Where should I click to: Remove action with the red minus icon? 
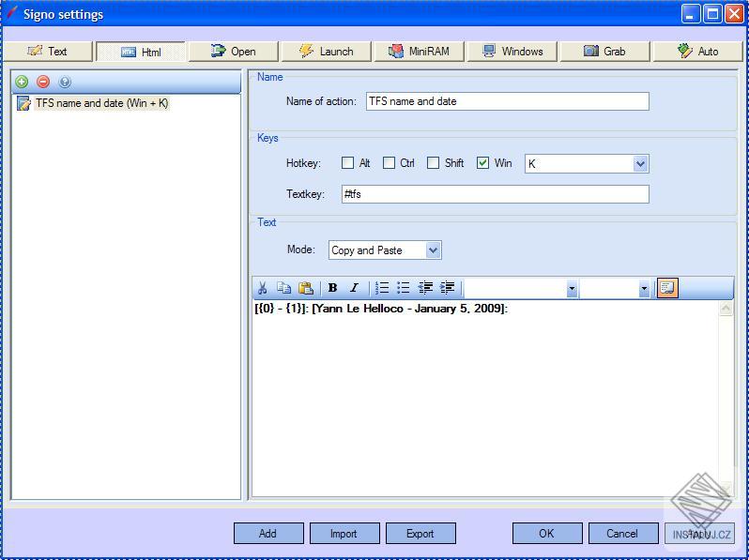coord(43,83)
